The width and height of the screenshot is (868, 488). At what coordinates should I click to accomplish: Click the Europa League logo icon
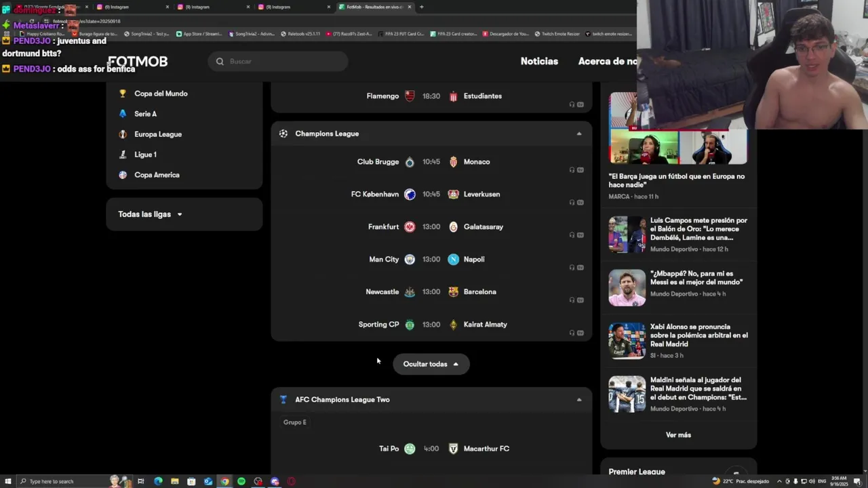click(123, 134)
